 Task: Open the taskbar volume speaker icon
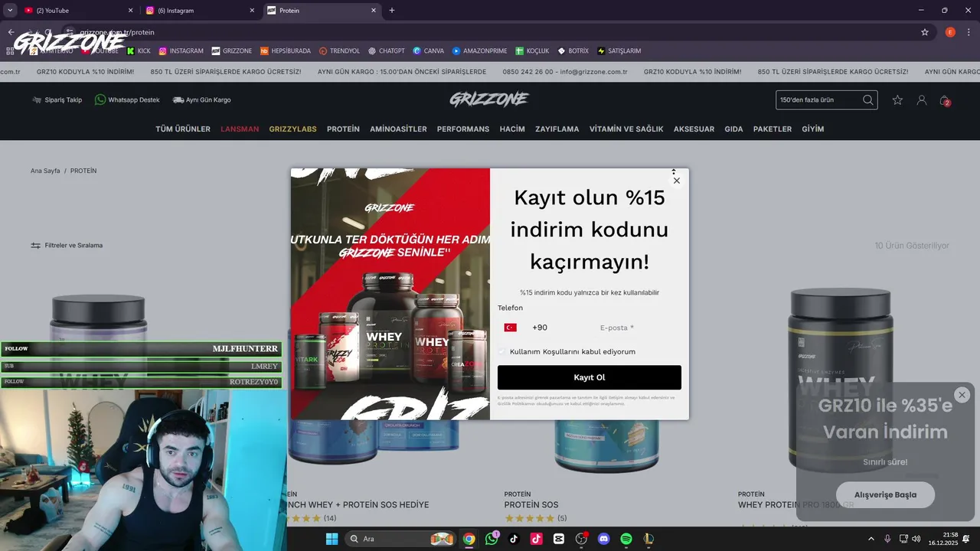(x=916, y=539)
